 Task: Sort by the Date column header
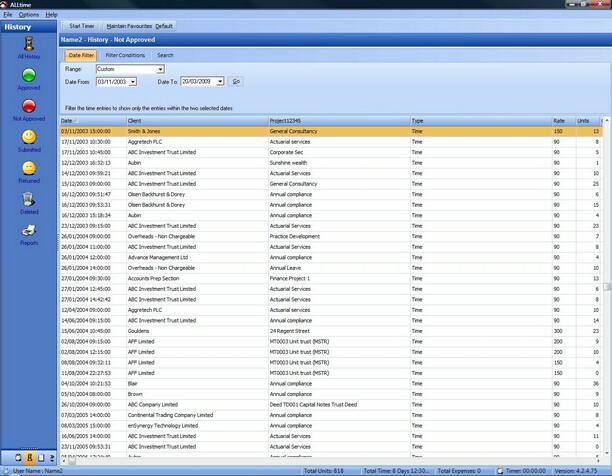[x=93, y=121]
